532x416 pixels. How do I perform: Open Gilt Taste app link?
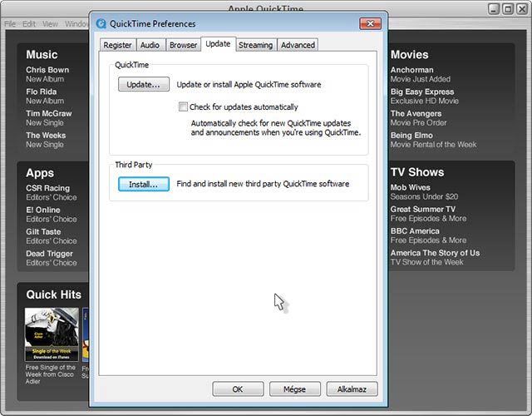coord(52,236)
